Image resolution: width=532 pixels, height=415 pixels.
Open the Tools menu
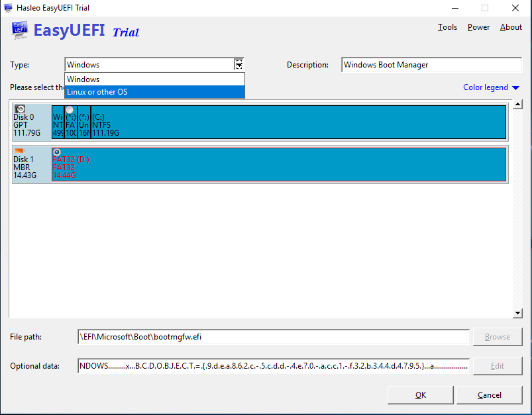(447, 27)
